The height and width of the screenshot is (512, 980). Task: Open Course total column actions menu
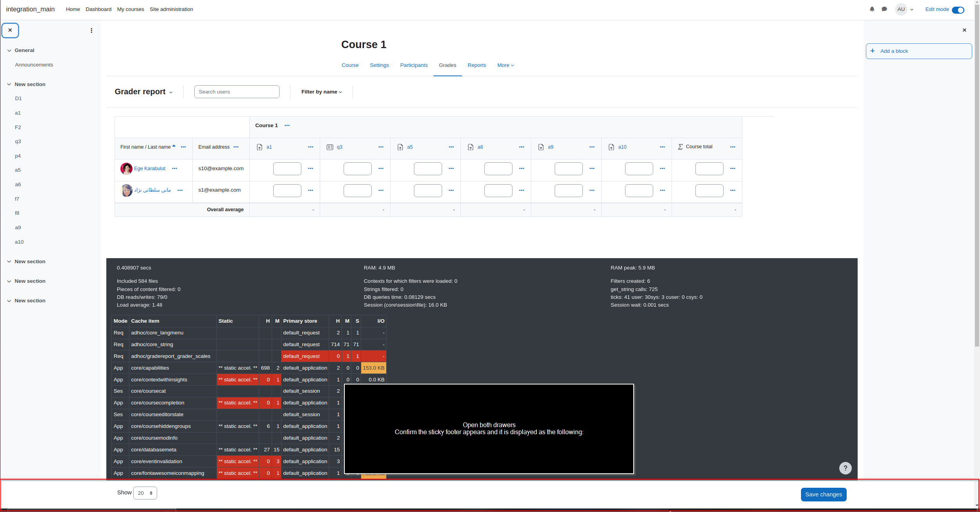(x=733, y=147)
